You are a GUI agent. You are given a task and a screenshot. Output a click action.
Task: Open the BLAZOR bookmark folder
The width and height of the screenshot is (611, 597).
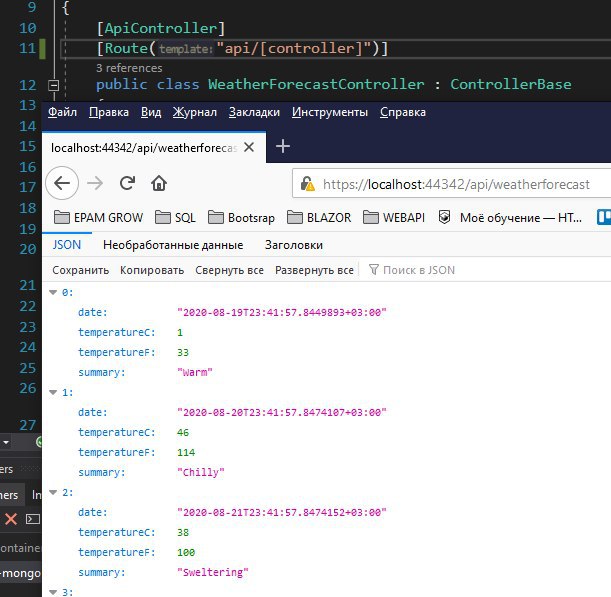click(319, 217)
